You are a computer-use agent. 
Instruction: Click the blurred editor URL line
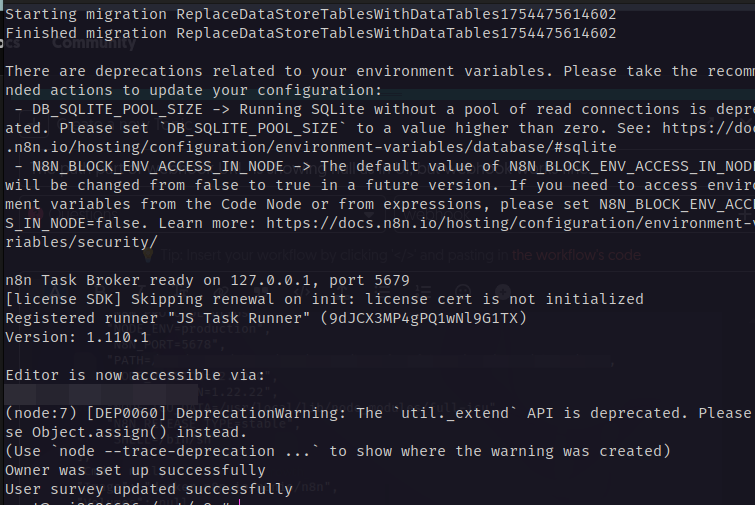point(100,394)
